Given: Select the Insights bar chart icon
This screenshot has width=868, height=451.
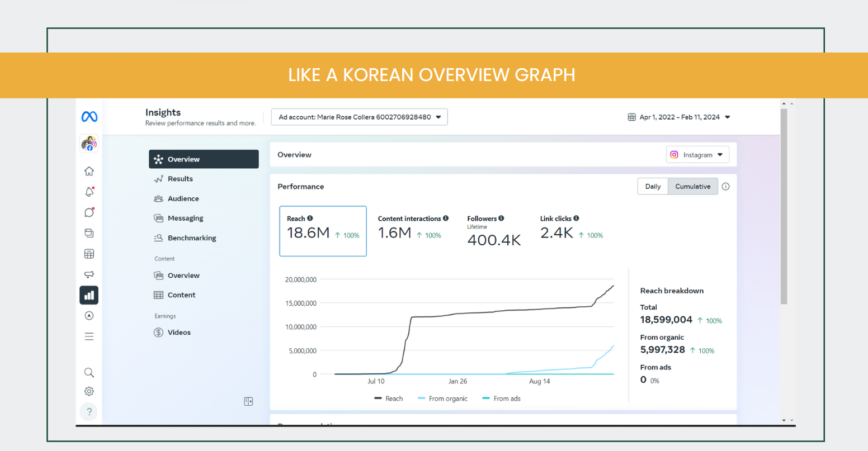Looking at the screenshot, I should [89, 295].
